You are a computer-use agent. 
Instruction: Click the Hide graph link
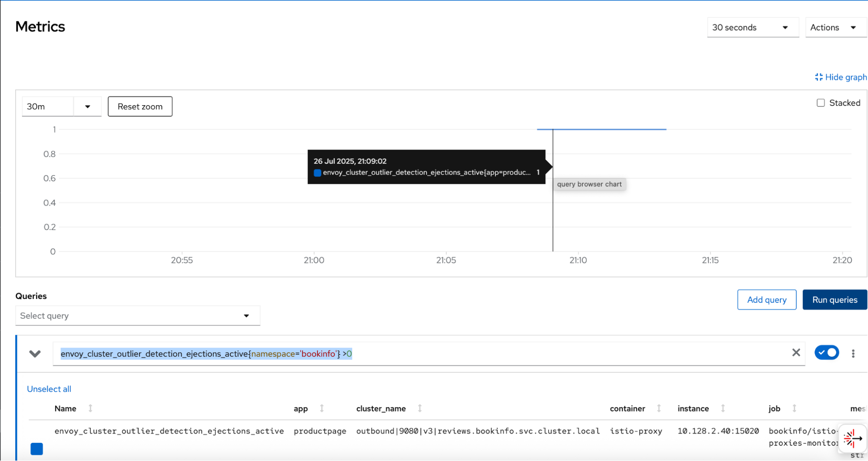(x=841, y=77)
